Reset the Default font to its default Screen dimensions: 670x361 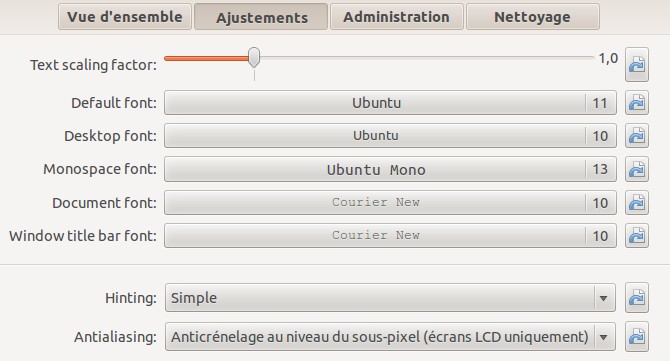coord(637,103)
